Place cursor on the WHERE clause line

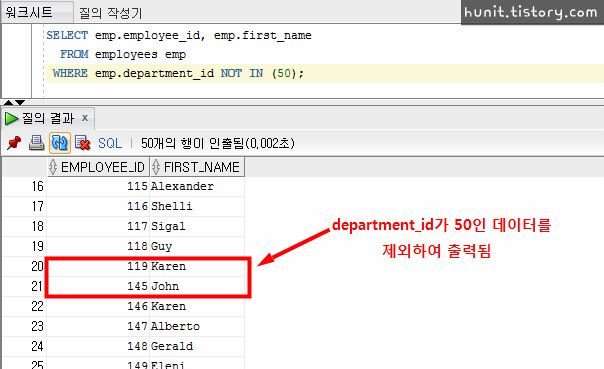[x=178, y=73]
